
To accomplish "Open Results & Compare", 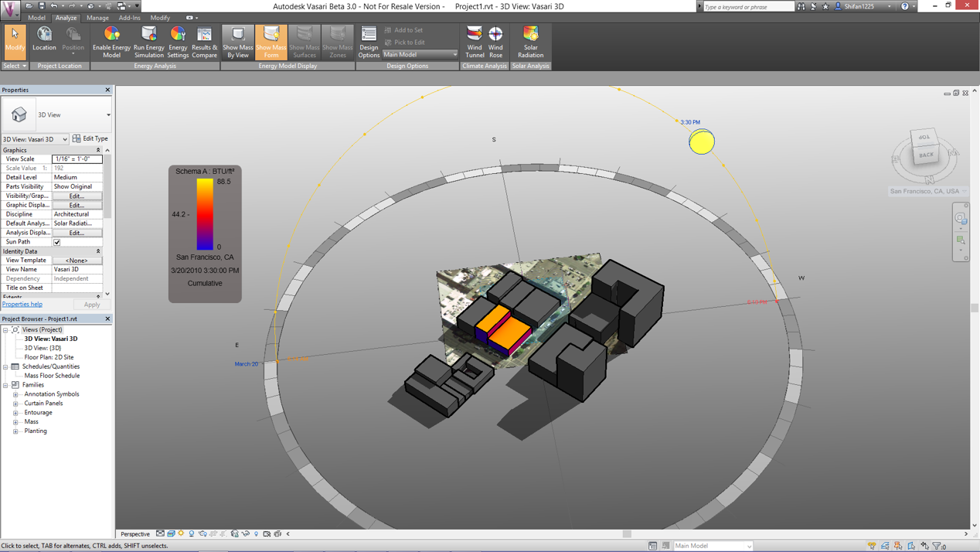I will 204,42.
